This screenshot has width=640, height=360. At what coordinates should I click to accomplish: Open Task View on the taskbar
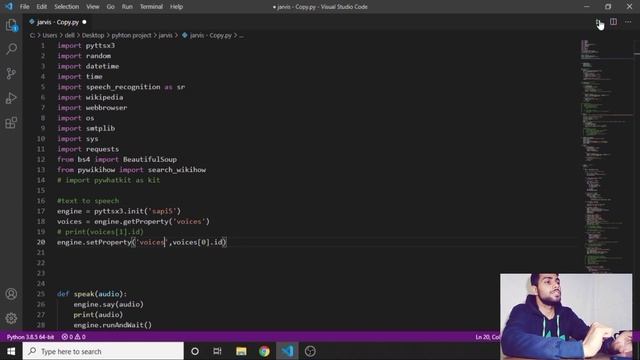click(x=217, y=351)
